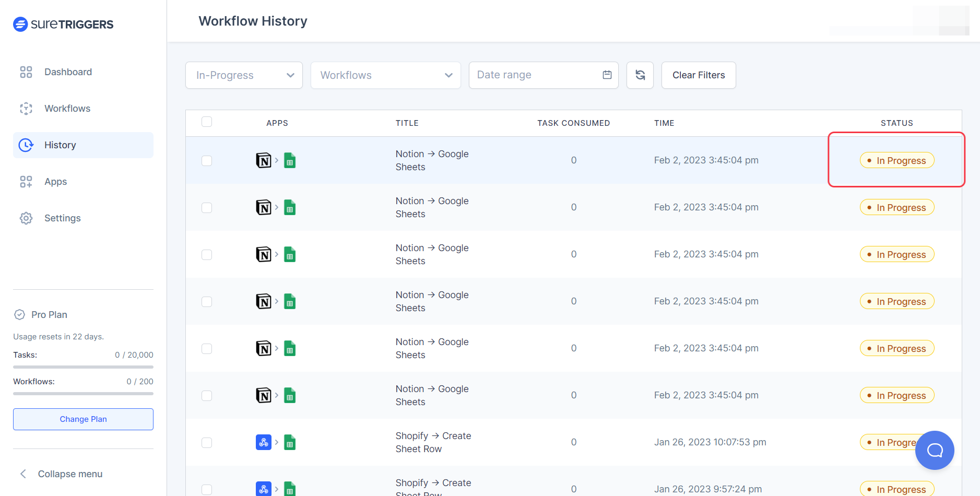Click the APPS column header
The height and width of the screenshot is (496, 980).
pyautogui.click(x=277, y=123)
